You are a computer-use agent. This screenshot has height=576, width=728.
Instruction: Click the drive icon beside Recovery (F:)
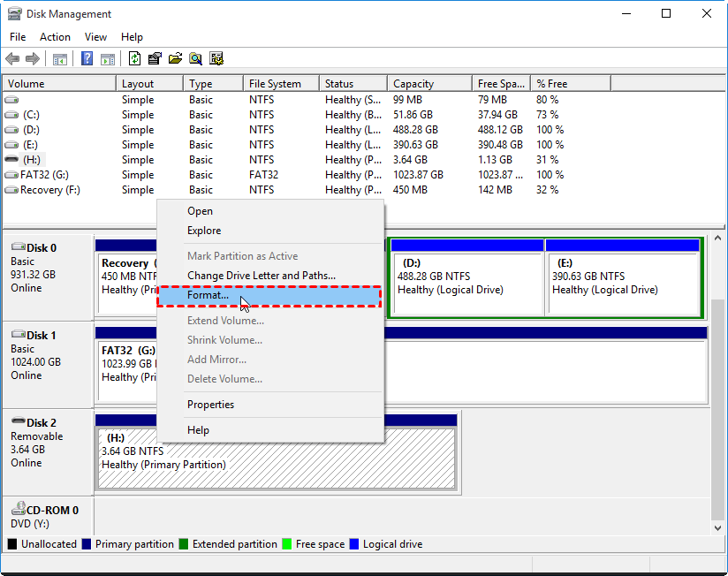11,190
